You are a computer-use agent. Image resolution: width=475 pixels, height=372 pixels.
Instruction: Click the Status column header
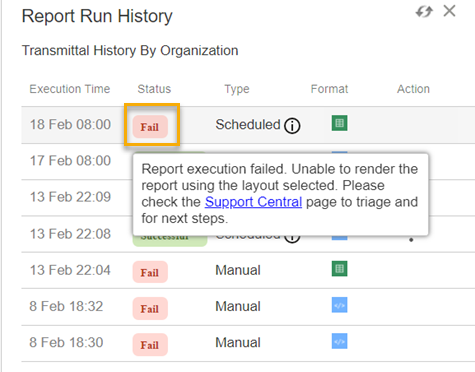point(154,89)
